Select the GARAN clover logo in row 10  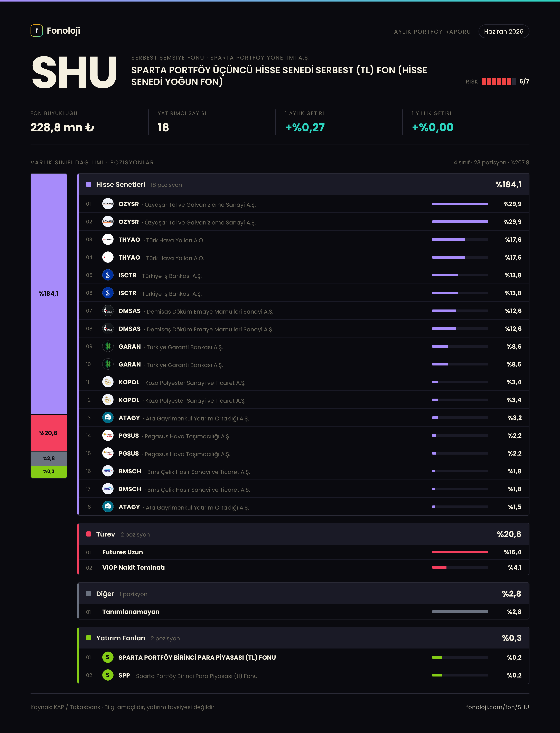108,364
